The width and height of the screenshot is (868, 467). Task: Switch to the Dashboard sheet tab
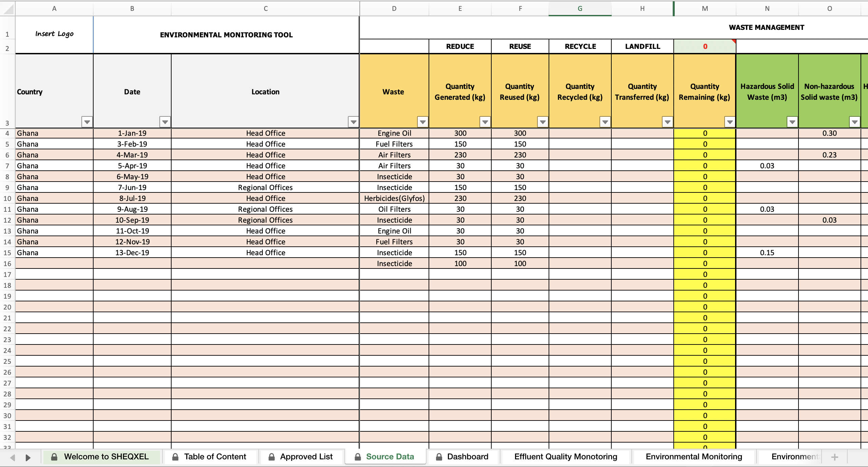pos(462,457)
